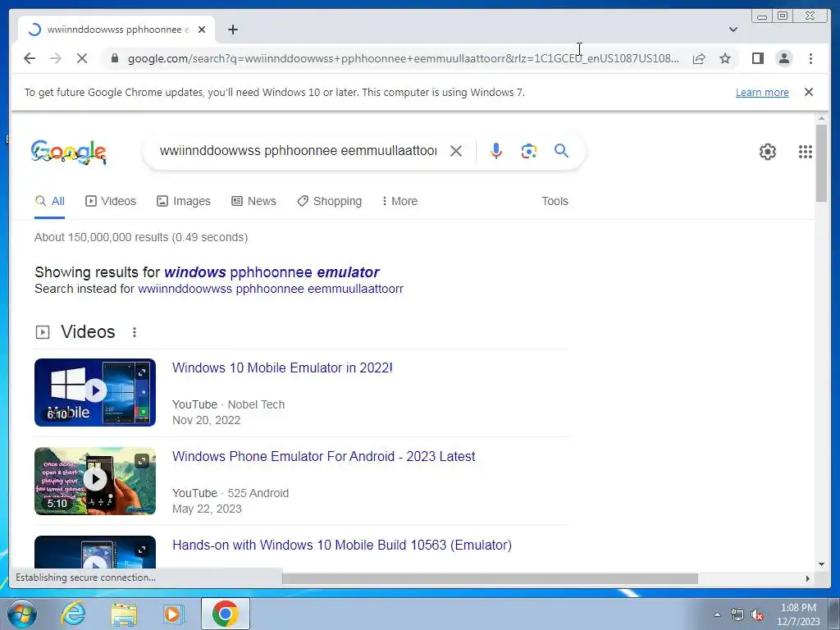Image resolution: width=840 pixels, height=630 pixels.
Task: Open Windows Media Player from taskbar
Action: point(173,614)
